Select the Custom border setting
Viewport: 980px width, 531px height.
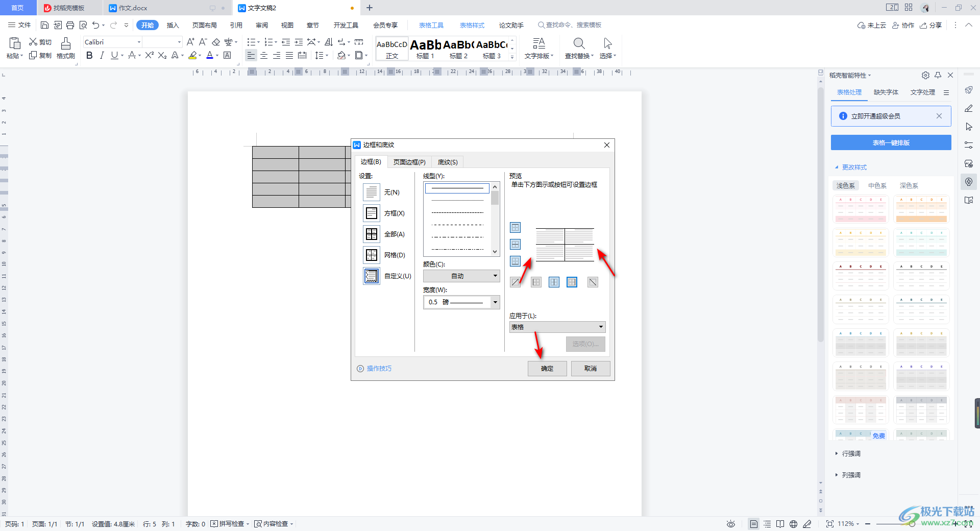coord(372,276)
